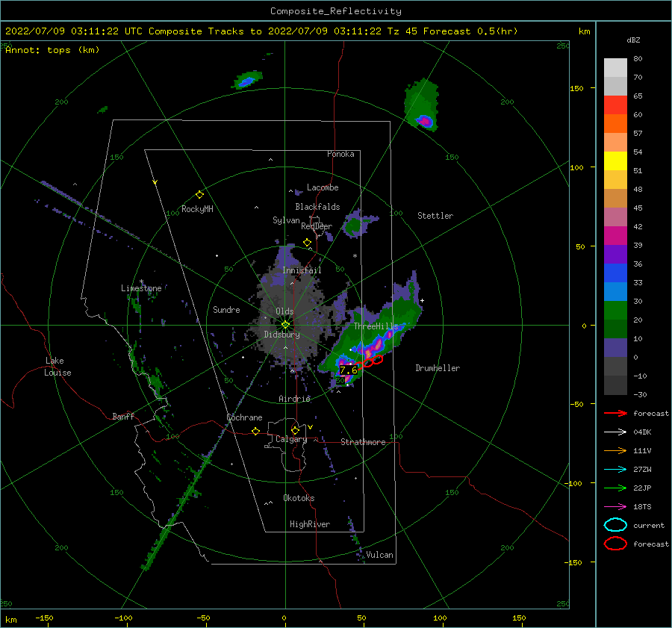Click the -150 tick on the bottom axis
Screen dimensions: 672x628
click(x=44, y=618)
